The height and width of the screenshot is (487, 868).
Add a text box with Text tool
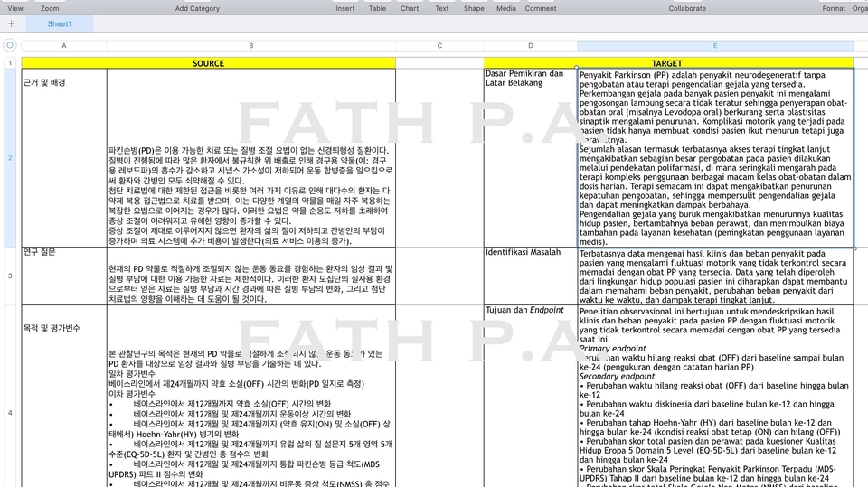441,8
